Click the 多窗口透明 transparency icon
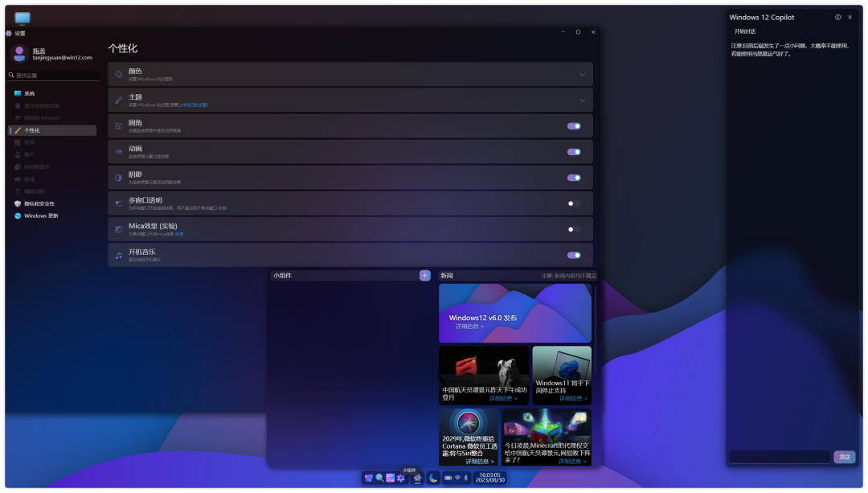The image size is (868, 493). 118,203
